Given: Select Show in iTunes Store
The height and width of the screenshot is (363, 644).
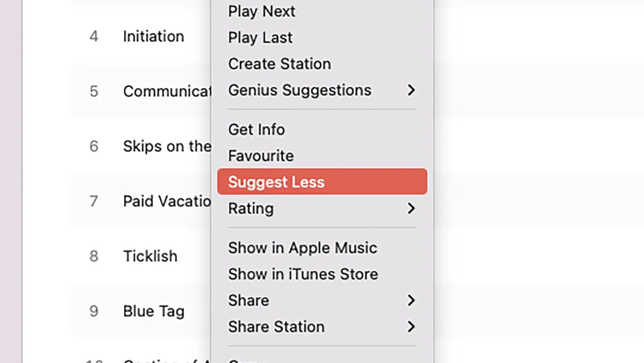Looking at the screenshot, I should 303,275.
